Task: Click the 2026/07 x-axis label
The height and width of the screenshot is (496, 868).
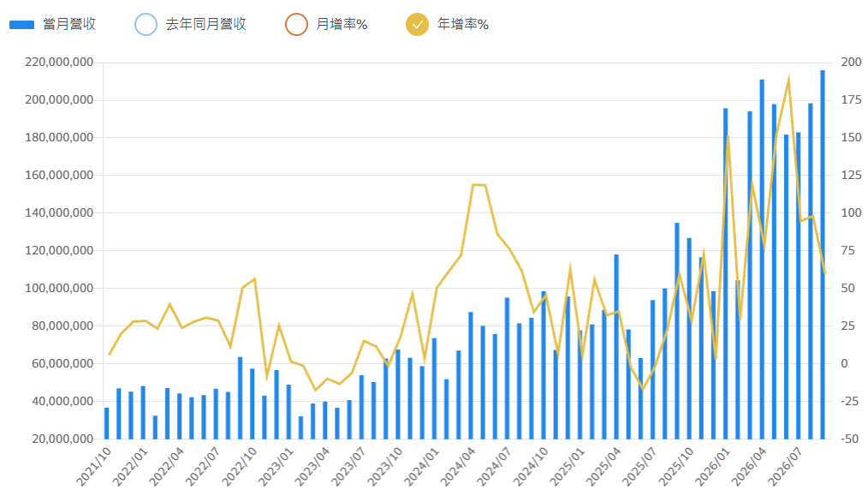Action: point(785,466)
